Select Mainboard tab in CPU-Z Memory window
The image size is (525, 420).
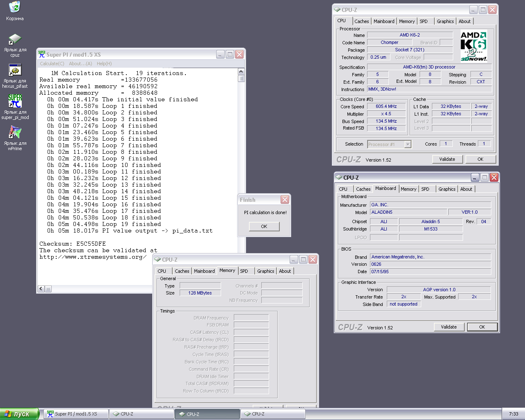[x=204, y=271]
